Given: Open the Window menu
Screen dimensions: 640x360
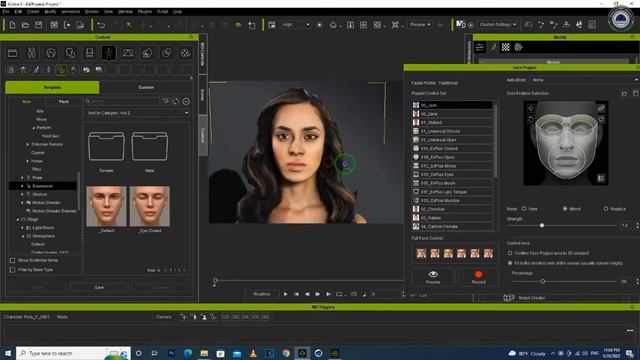Looking at the screenshot, I should tap(125, 12).
